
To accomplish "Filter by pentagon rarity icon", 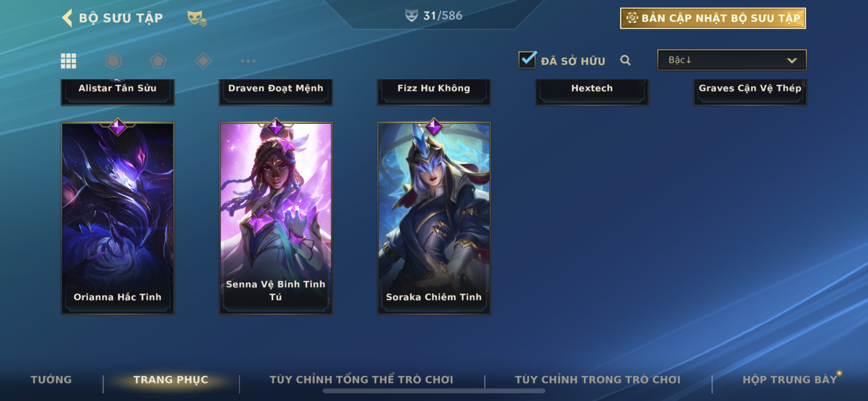I will pyautogui.click(x=158, y=61).
